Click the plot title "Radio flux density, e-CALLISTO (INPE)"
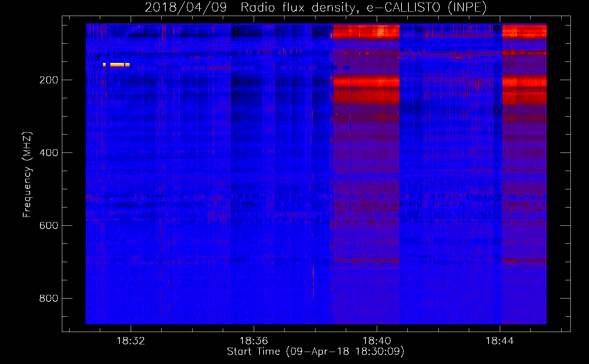 point(363,7)
